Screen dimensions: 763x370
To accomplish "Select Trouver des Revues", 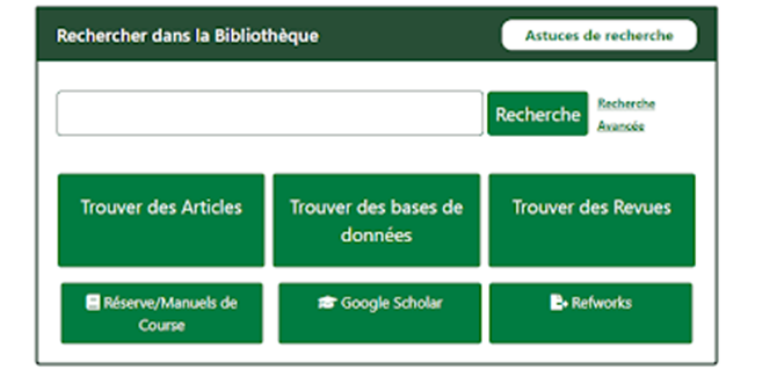I will [592, 220].
